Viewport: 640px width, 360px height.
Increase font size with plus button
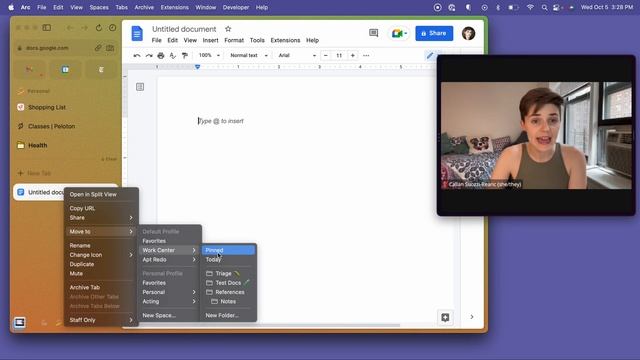pos(353,56)
